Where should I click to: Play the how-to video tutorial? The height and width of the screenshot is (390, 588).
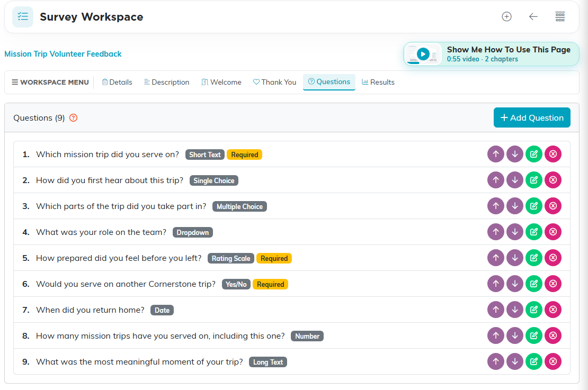point(423,54)
